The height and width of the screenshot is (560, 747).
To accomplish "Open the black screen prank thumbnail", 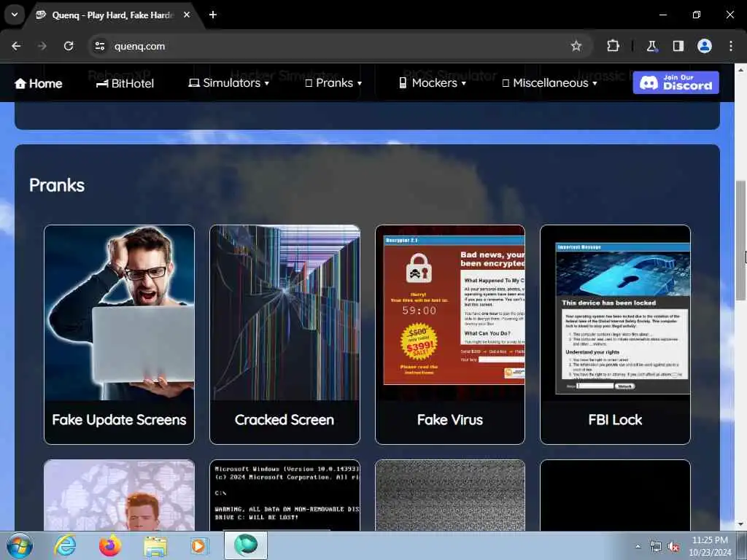I will [615, 495].
